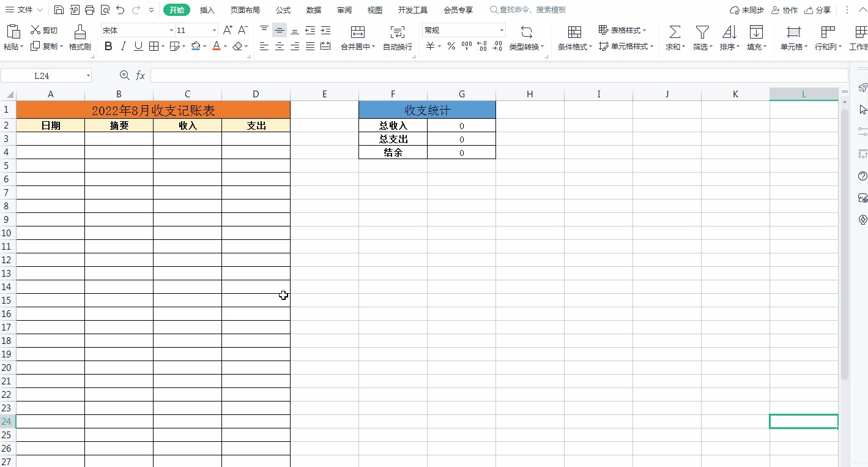Click the Sum (求和) sigma icon

coord(674,32)
